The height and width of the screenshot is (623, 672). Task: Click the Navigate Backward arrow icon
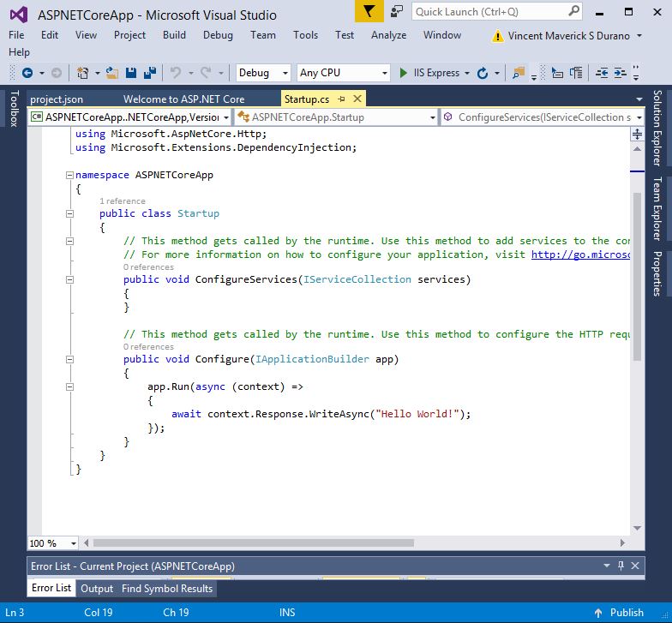[x=27, y=73]
